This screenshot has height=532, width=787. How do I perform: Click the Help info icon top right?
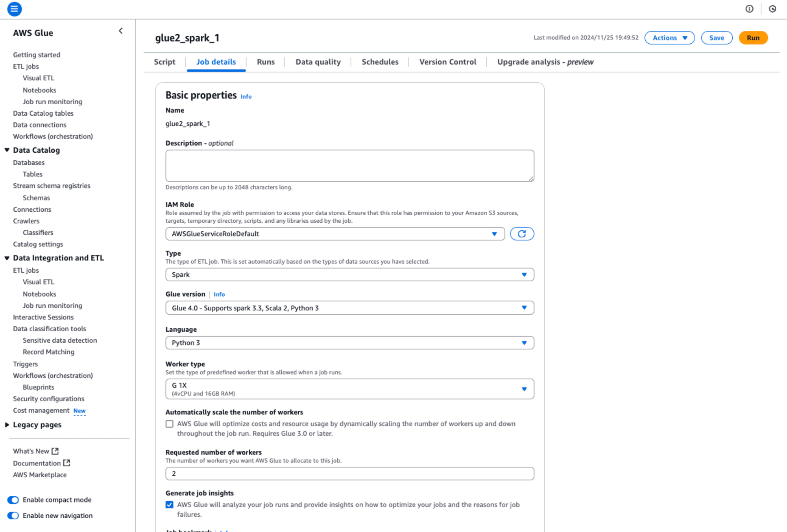pos(749,9)
